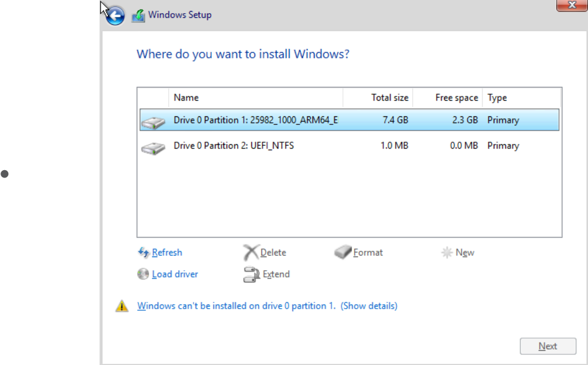Screen dimensions: 588x365
Task: Sort by the Total size column header
Action: point(378,98)
